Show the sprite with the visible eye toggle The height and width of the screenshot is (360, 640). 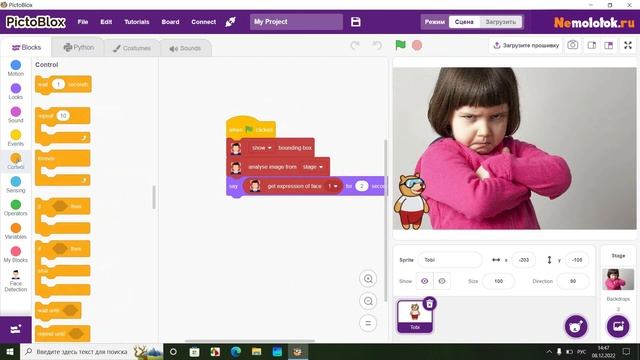coord(424,281)
